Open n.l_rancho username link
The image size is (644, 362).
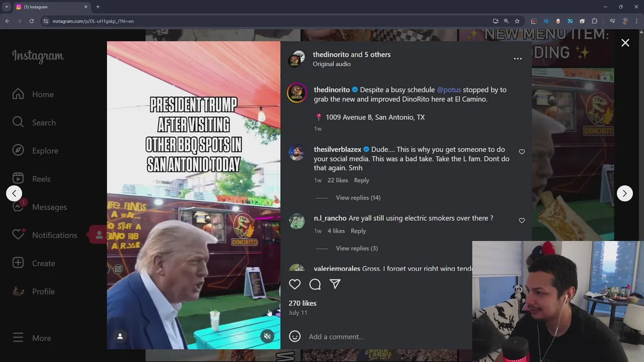point(330,218)
